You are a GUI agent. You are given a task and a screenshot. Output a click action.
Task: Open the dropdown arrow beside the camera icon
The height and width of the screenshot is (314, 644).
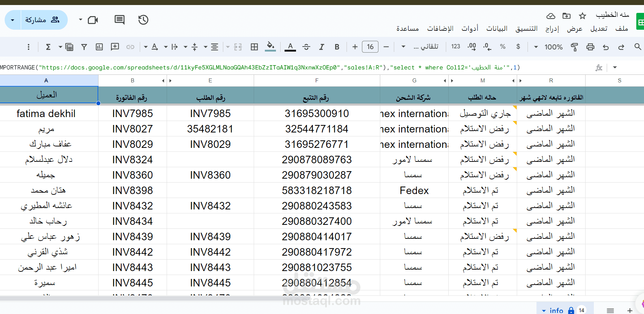pos(81,20)
